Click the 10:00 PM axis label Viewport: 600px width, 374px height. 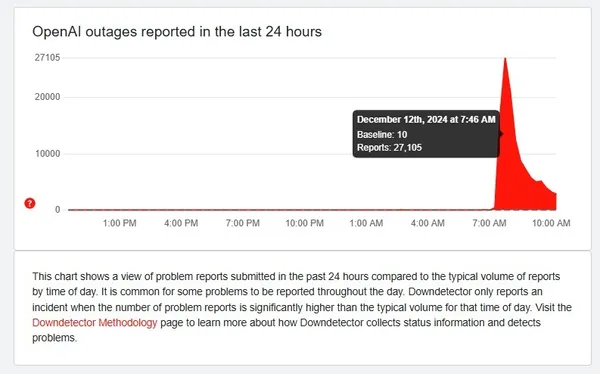305,223
